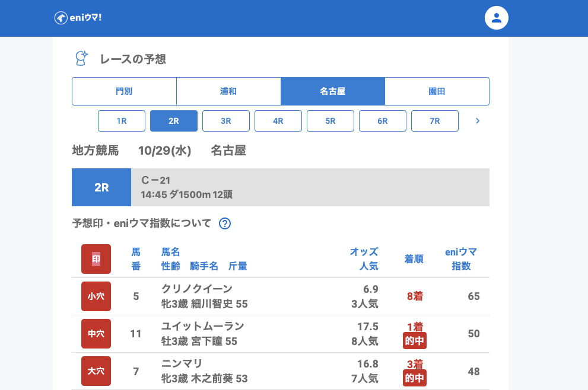Image resolution: width=588 pixels, height=390 pixels.
Task: Switch to the 門別 racecourse tab
Action: pyautogui.click(x=124, y=91)
